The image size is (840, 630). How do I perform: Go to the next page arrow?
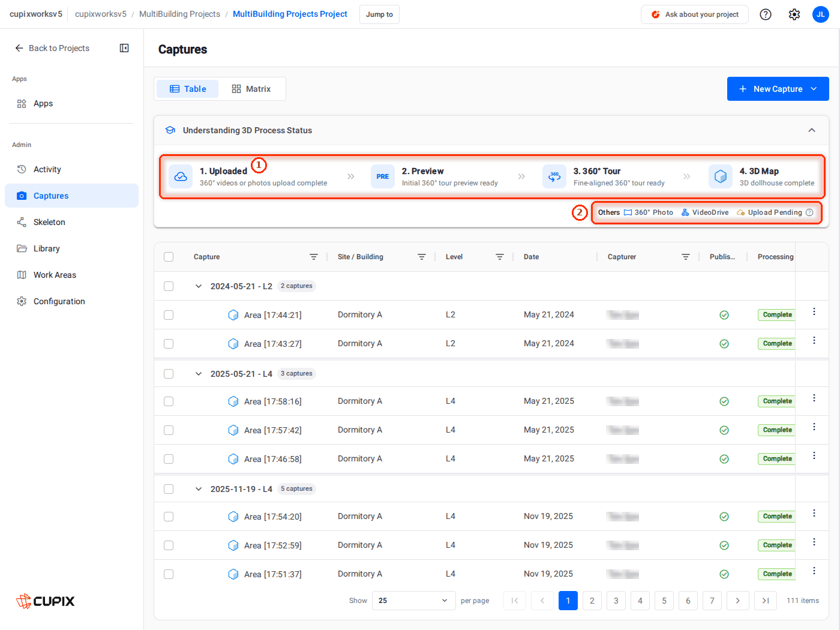pyautogui.click(x=738, y=601)
